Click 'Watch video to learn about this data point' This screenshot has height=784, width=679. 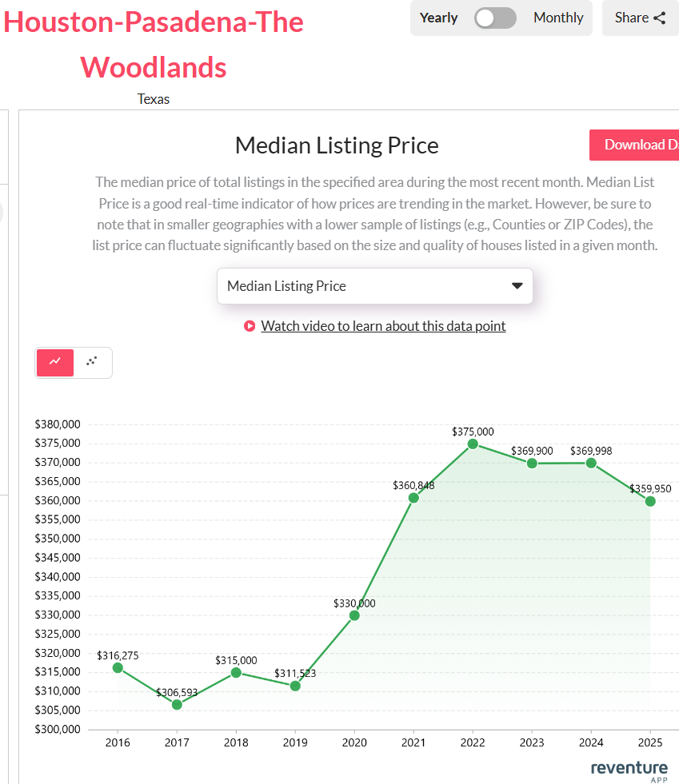(x=381, y=326)
